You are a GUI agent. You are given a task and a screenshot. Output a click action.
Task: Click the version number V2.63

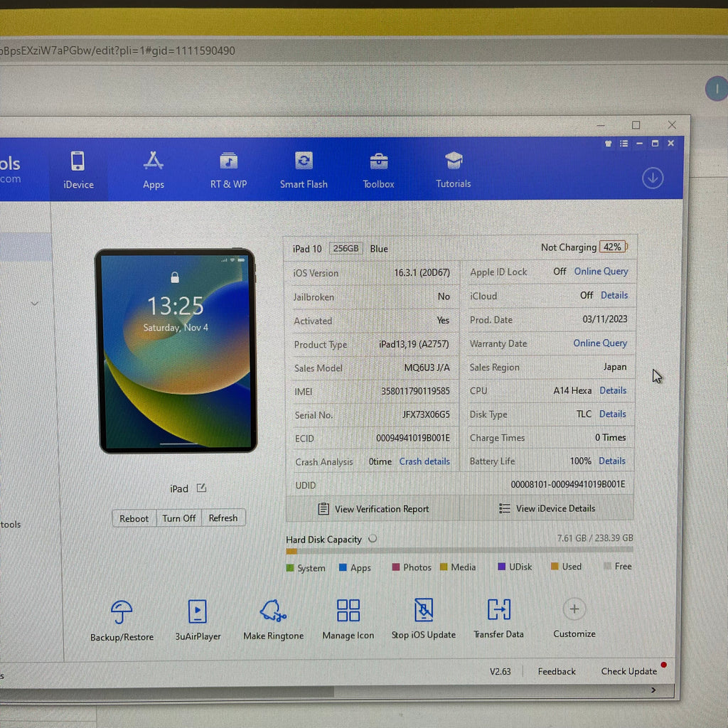coord(500,671)
